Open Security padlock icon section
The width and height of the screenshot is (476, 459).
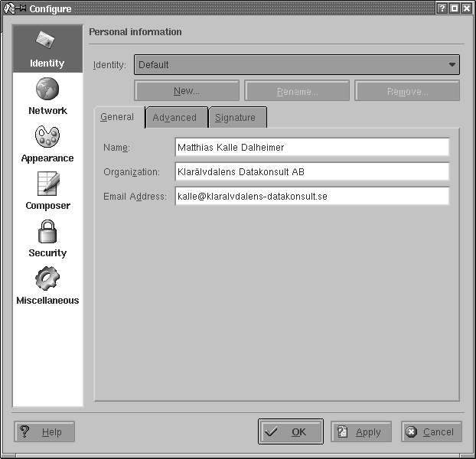(47, 232)
